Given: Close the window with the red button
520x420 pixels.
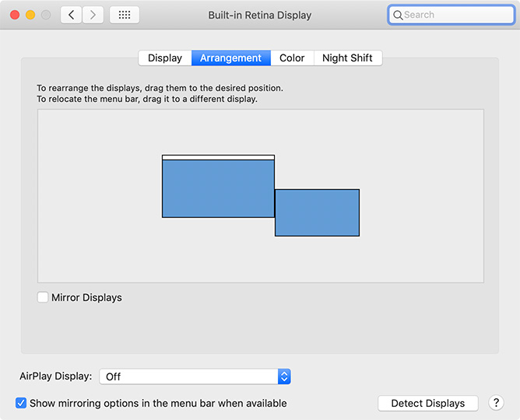Looking at the screenshot, I should tap(15, 15).
